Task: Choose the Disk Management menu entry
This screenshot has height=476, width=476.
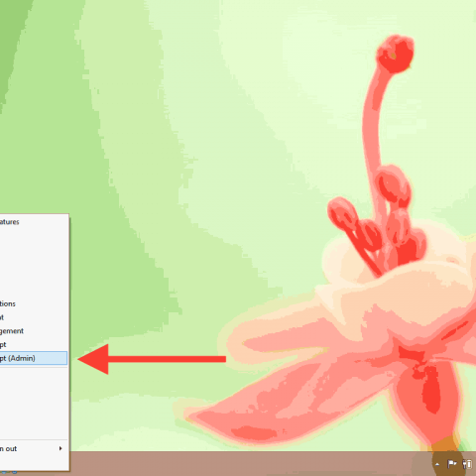Action: (34, 317)
